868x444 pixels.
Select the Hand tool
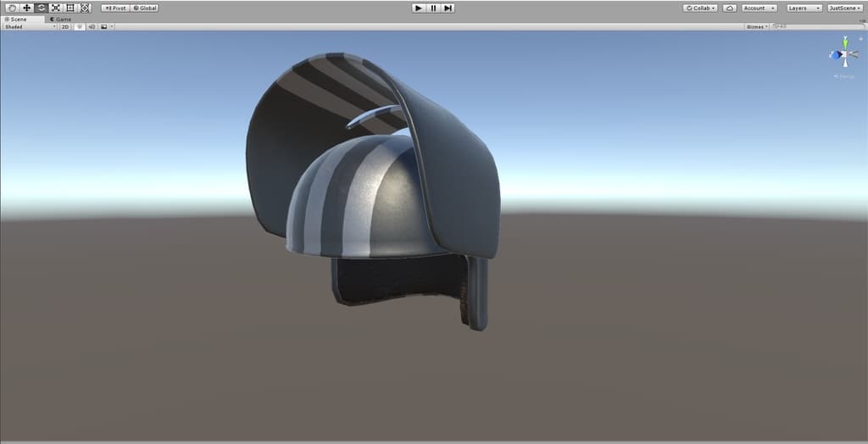coord(12,8)
